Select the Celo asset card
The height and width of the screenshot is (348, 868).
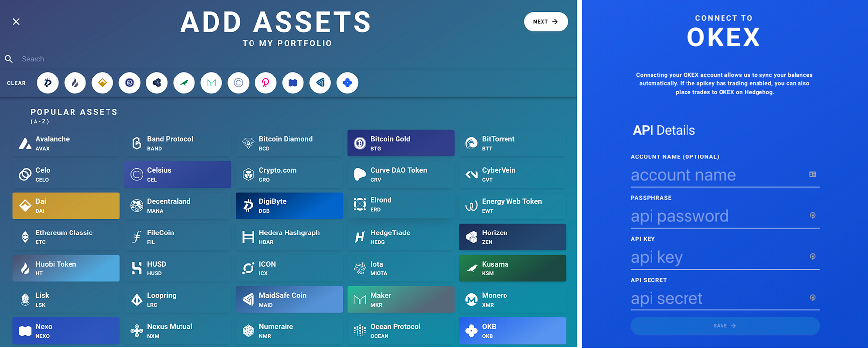tap(66, 174)
